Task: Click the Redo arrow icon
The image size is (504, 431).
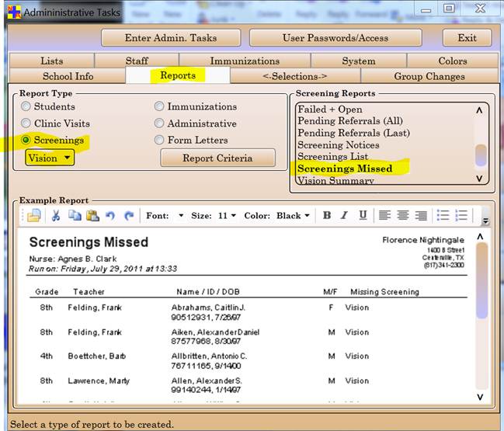Action: 129,216
